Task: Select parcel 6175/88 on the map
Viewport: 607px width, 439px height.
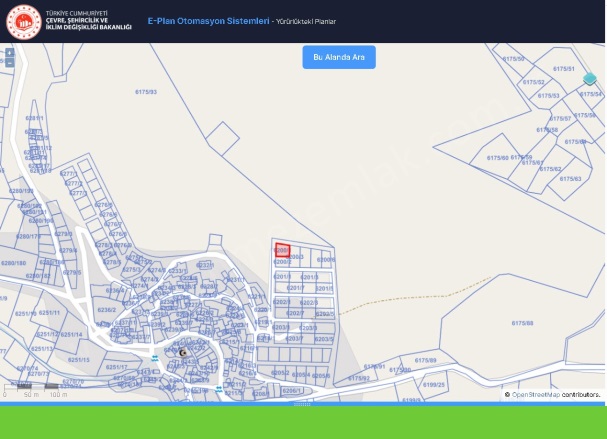Action: [x=522, y=323]
